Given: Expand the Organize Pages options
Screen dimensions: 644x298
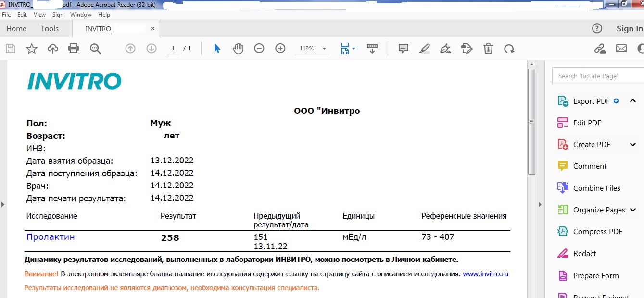Looking at the screenshot, I should 632,210.
